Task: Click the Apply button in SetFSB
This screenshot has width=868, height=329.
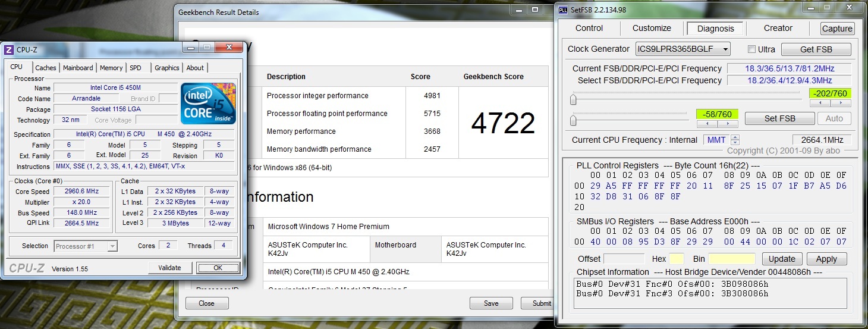Action: 826,259
